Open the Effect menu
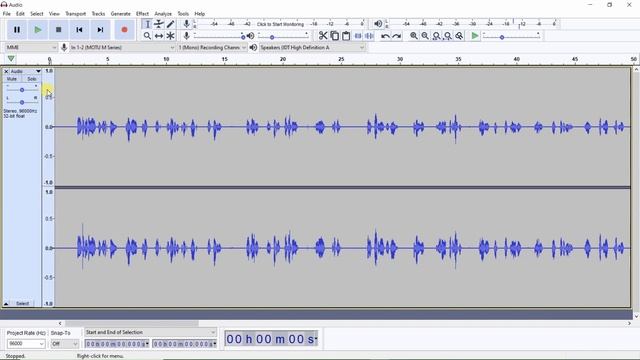The height and width of the screenshot is (360, 640). tap(142, 14)
